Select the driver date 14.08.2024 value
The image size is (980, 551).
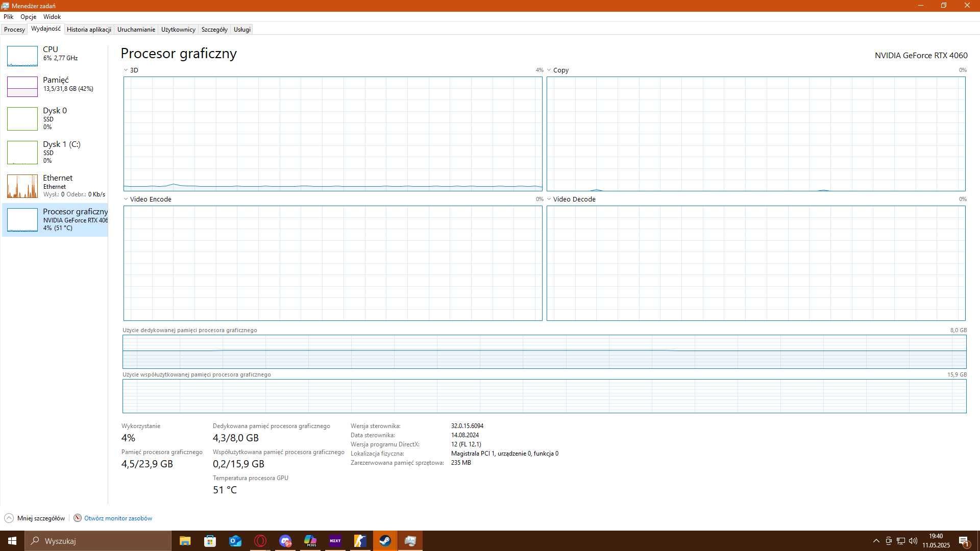click(x=465, y=435)
